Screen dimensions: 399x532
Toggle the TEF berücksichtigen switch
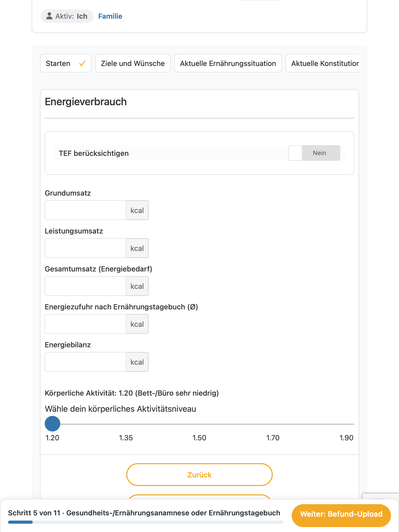[314, 153]
